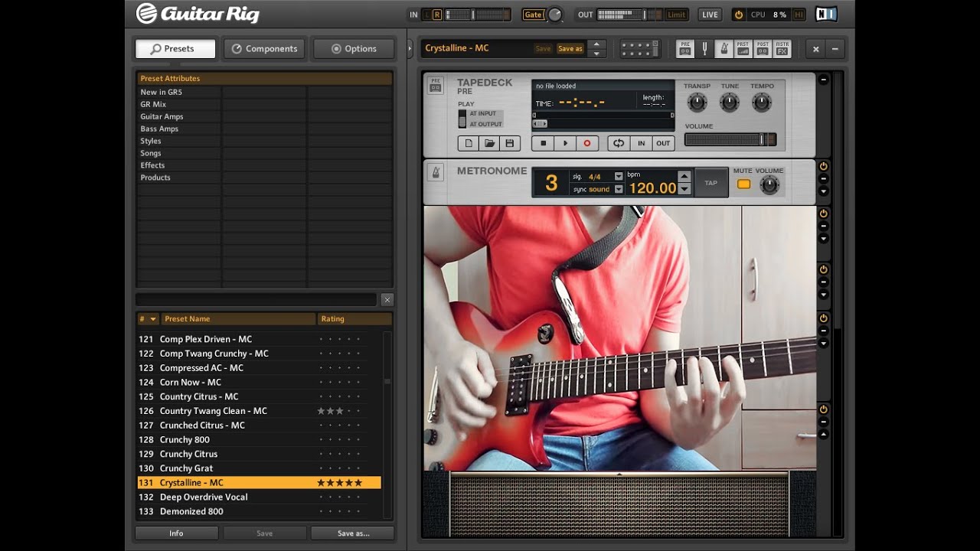Viewport: 980px width, 551px height.
Task: Click the Tapedeck floppy disk save icon
Action: [x=510, y=143]
